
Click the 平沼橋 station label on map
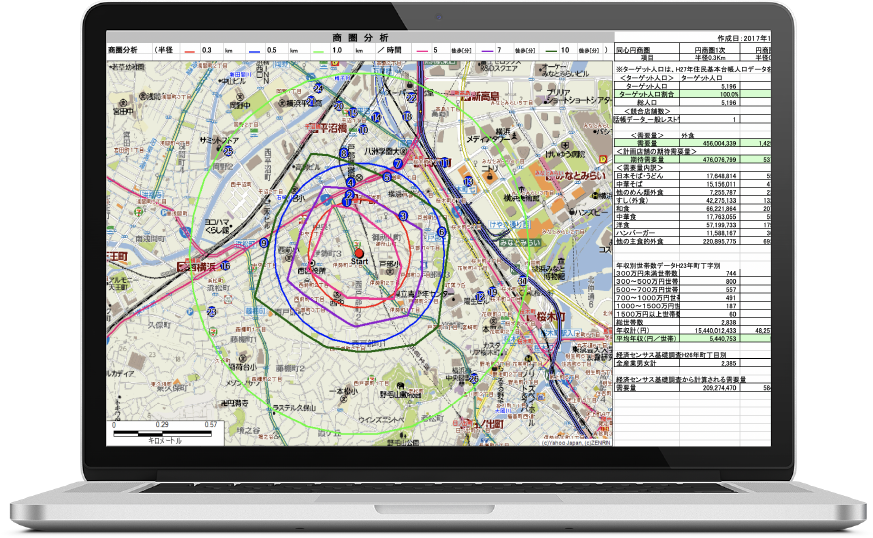pyautogui.click(x=329, y=128)
